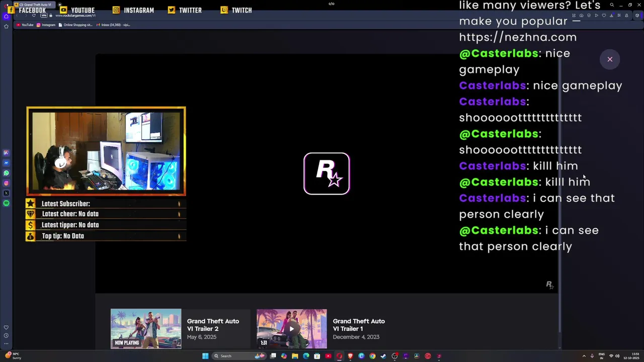Click the taskbar Search box
Screen dimensions: 644x362
pyautogui.click(x=239, y=356)
